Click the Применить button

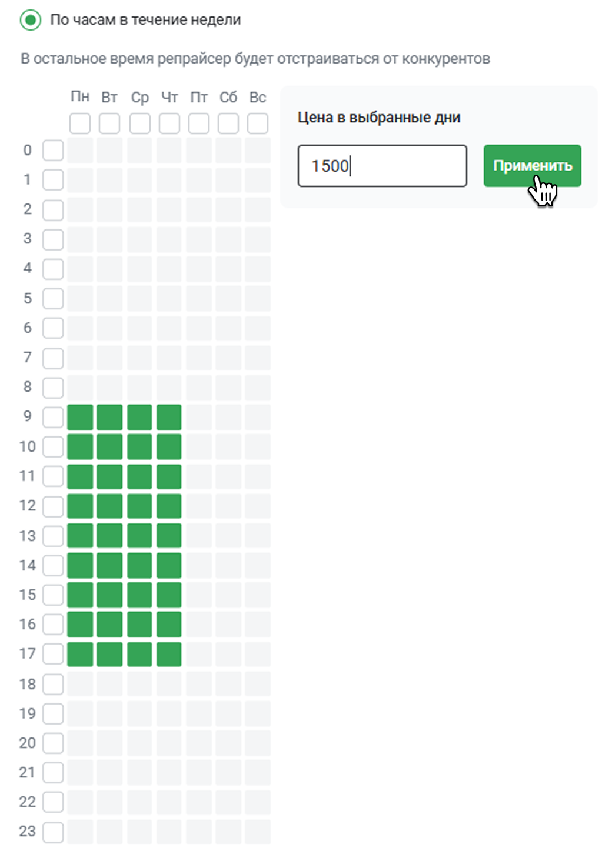click(x=532, y=166)
